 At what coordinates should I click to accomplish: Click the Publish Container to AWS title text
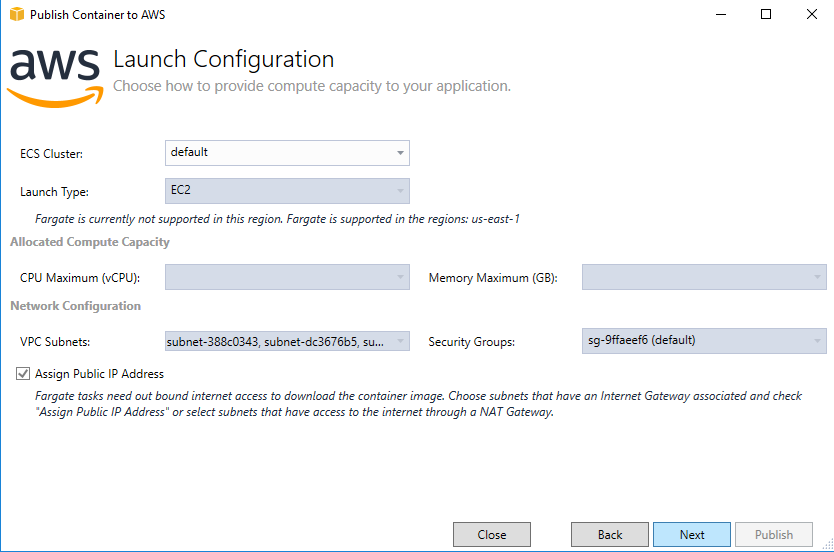97,15
